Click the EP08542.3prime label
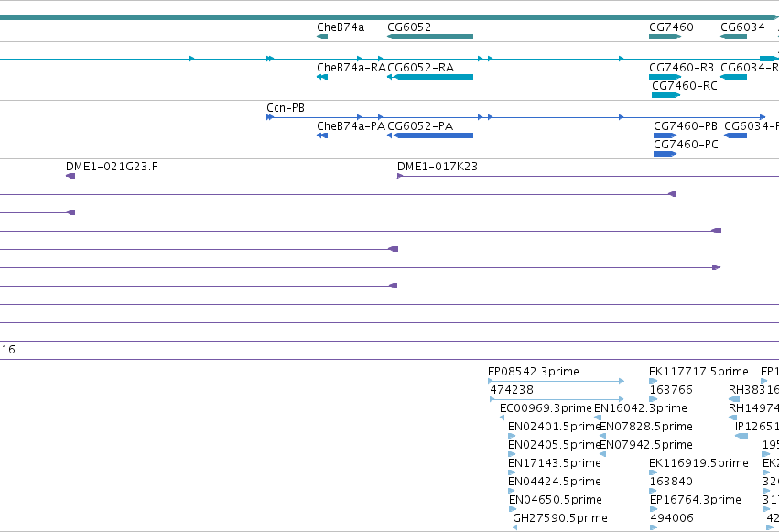Screen dimensions: 779x532 click(533, 372)
